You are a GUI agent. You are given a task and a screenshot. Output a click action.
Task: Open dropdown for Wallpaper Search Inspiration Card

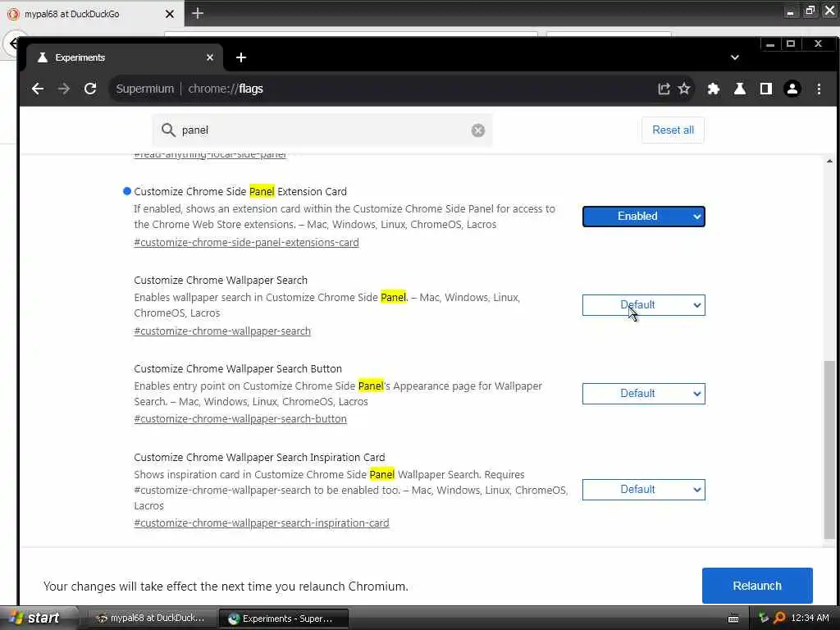(x=643, y=490)
